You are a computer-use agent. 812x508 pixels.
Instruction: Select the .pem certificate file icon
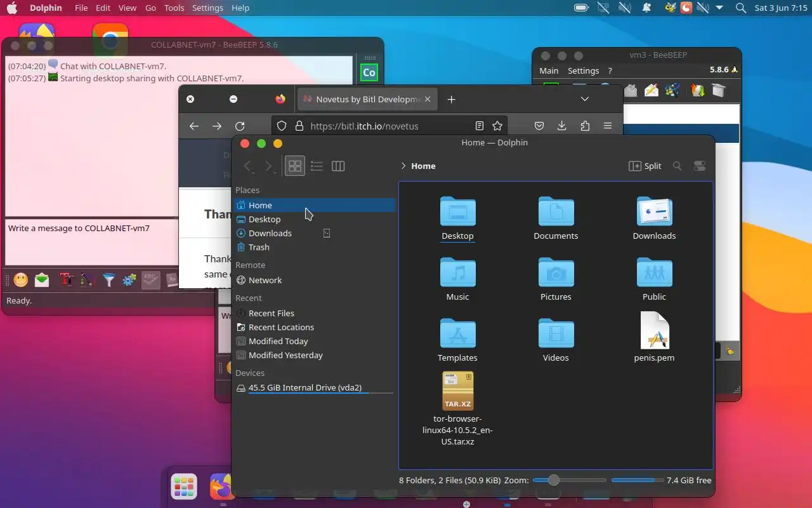654,330
